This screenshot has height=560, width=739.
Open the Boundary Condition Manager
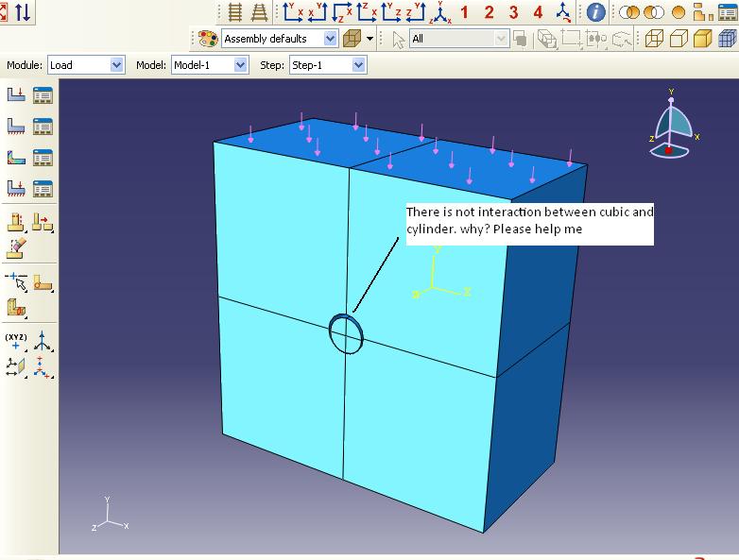coord(43,126)
